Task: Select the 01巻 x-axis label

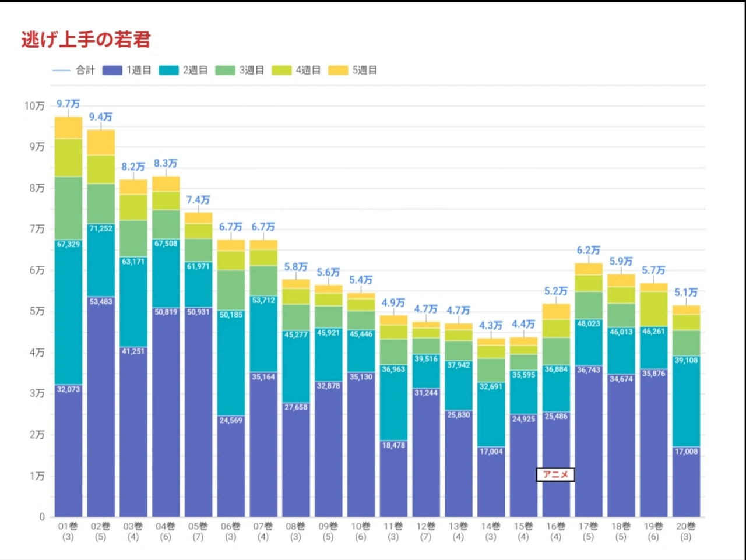Action: 68,526
